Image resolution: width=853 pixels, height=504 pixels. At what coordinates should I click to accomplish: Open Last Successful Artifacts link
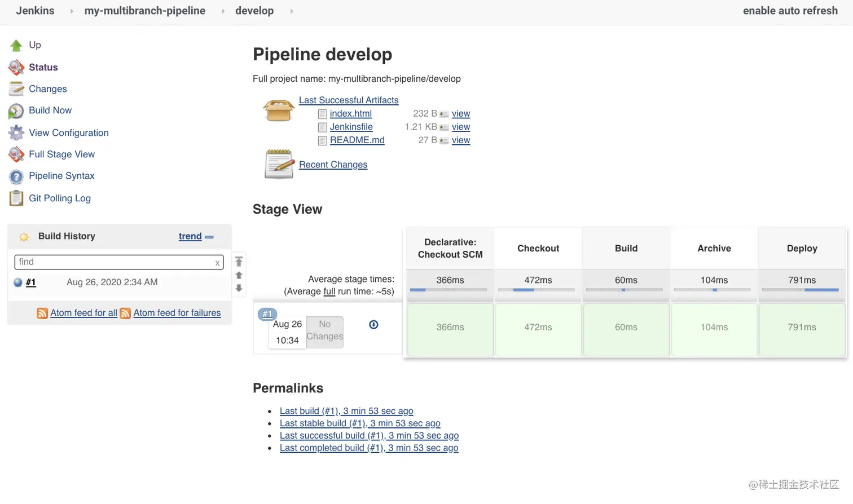349,100
